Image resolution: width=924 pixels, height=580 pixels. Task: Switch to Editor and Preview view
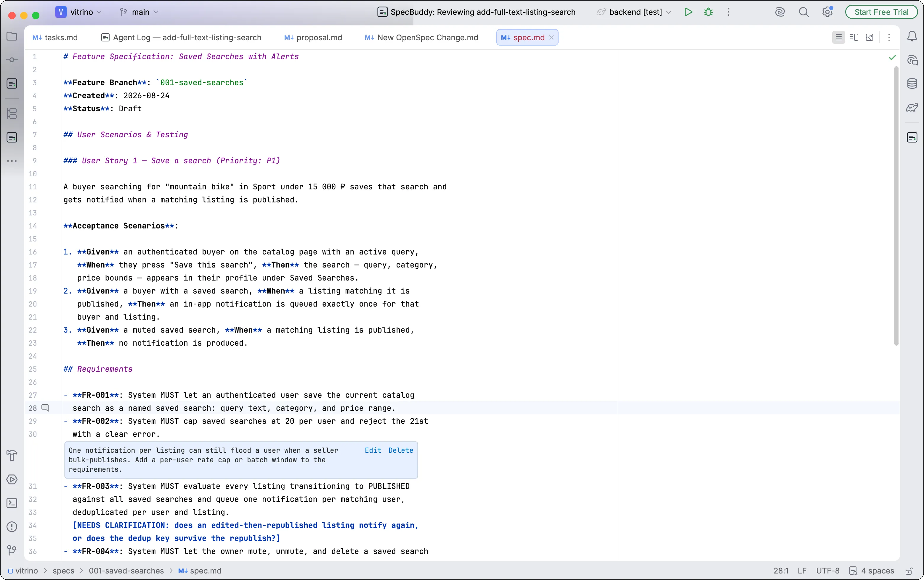[854, 37]
